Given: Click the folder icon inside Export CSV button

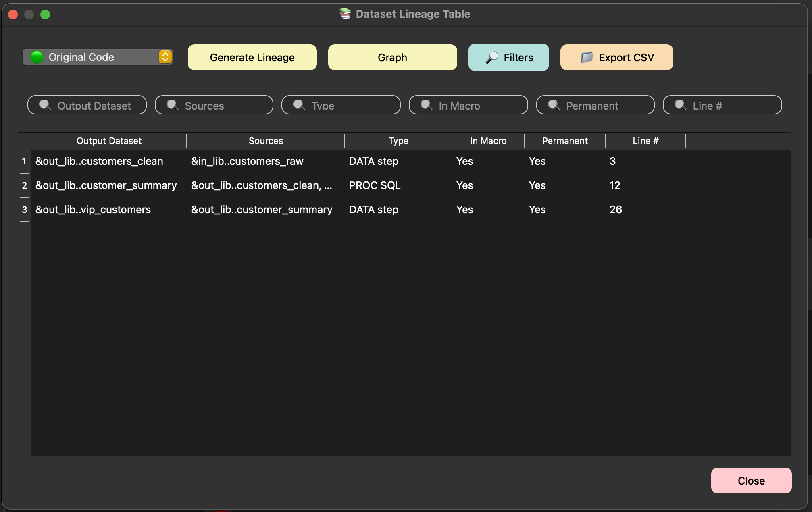Looking at the screenshot, I should tap(587, 57).
